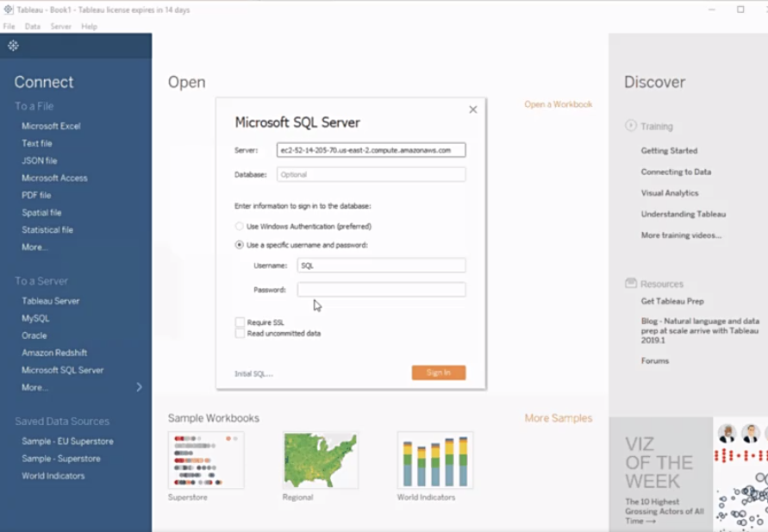Select Use Windows Authentication radio button
Viewport: 768px width, 532px height.
pyautogui.click(x=239, y=226)
